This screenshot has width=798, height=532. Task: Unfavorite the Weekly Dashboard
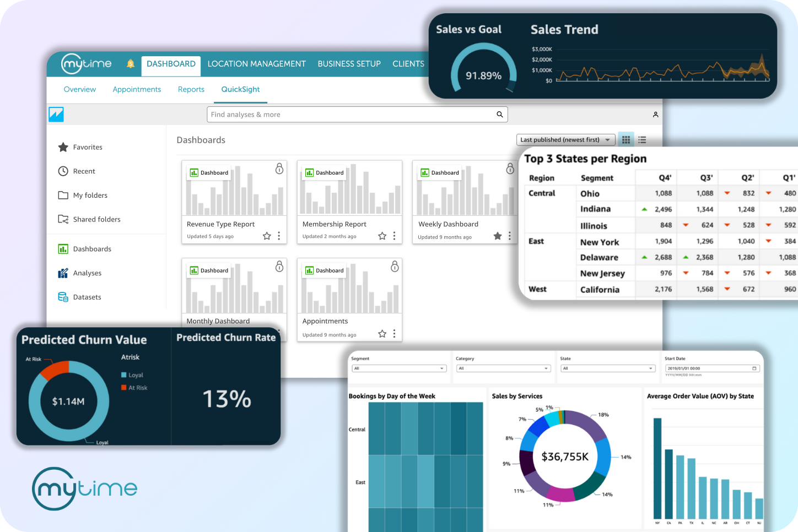coord(497,236)
